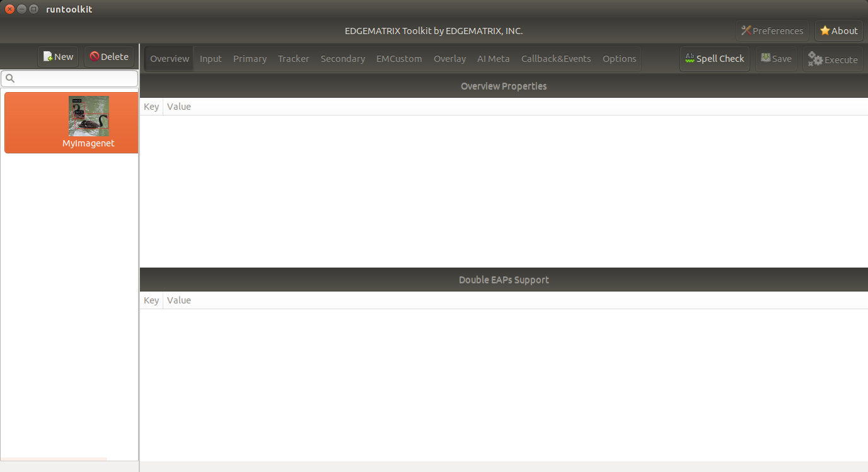Open the Primary tab

tap(250, 59)
